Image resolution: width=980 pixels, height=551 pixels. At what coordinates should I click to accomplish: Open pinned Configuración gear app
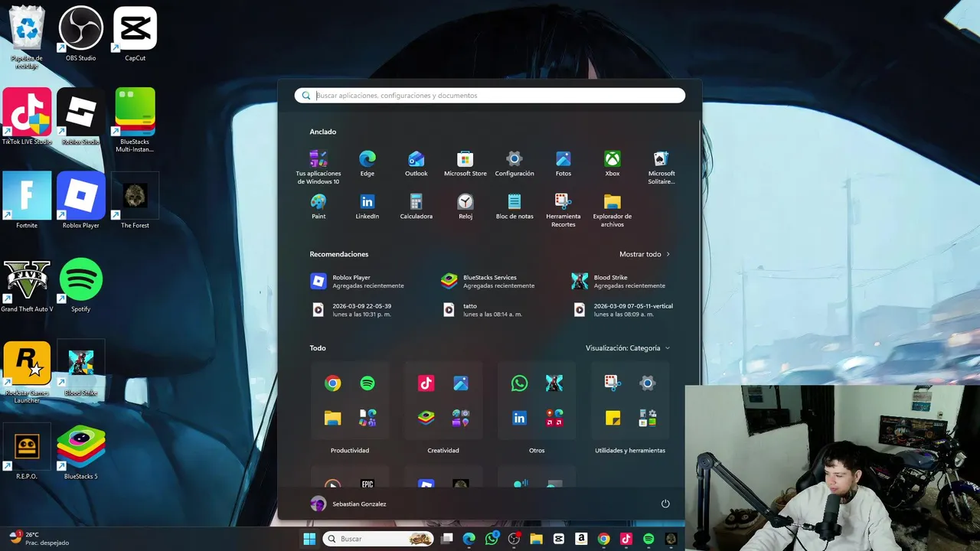click(514, 163)
